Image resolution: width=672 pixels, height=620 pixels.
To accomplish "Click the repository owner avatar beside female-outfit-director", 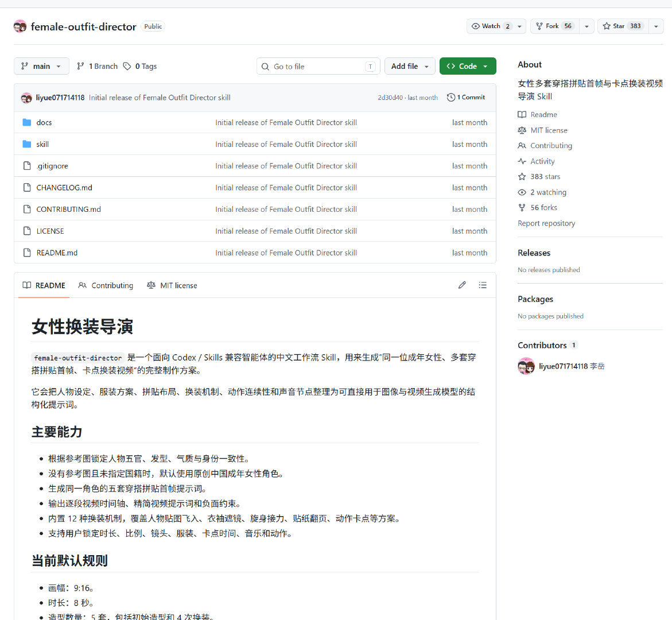I will [20, 26].
